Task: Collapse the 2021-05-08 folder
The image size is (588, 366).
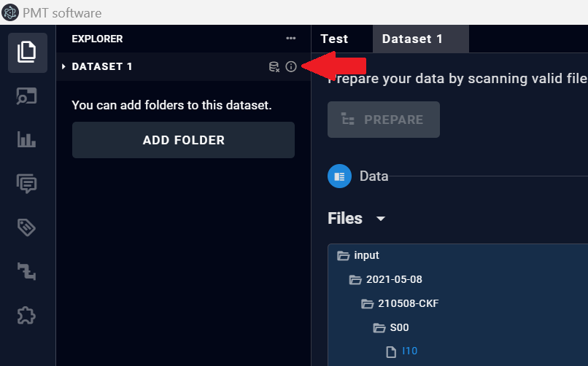Action: (356, 280)
